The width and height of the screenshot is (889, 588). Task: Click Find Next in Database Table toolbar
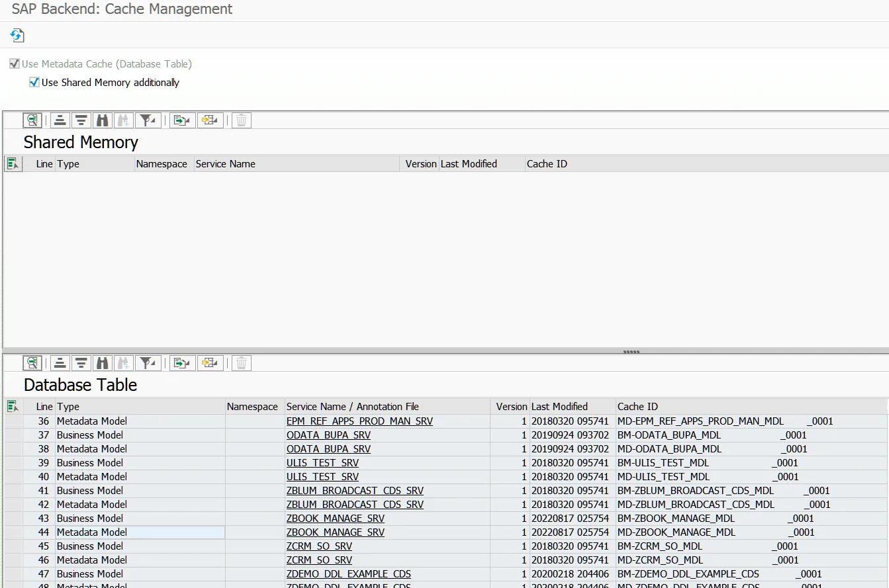pyautogui.click(x=123, y=363)
